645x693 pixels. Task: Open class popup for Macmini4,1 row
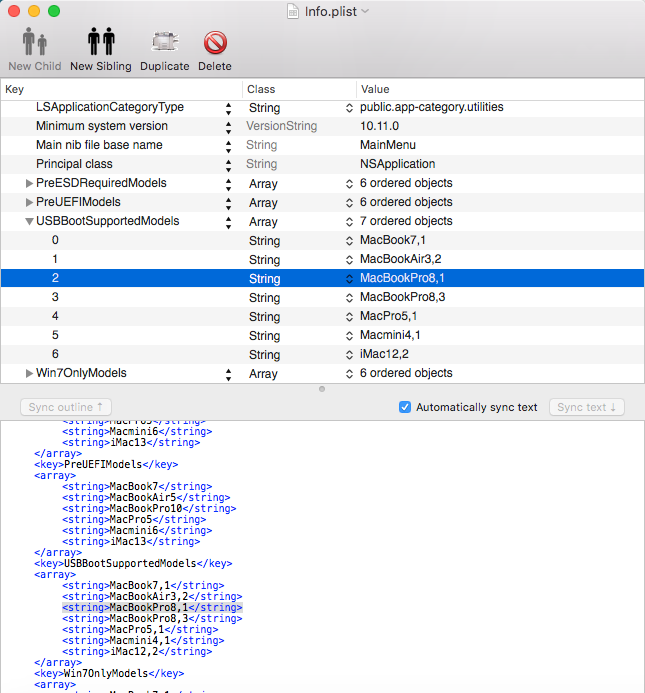pyautogui.click(x=349, y=336)
